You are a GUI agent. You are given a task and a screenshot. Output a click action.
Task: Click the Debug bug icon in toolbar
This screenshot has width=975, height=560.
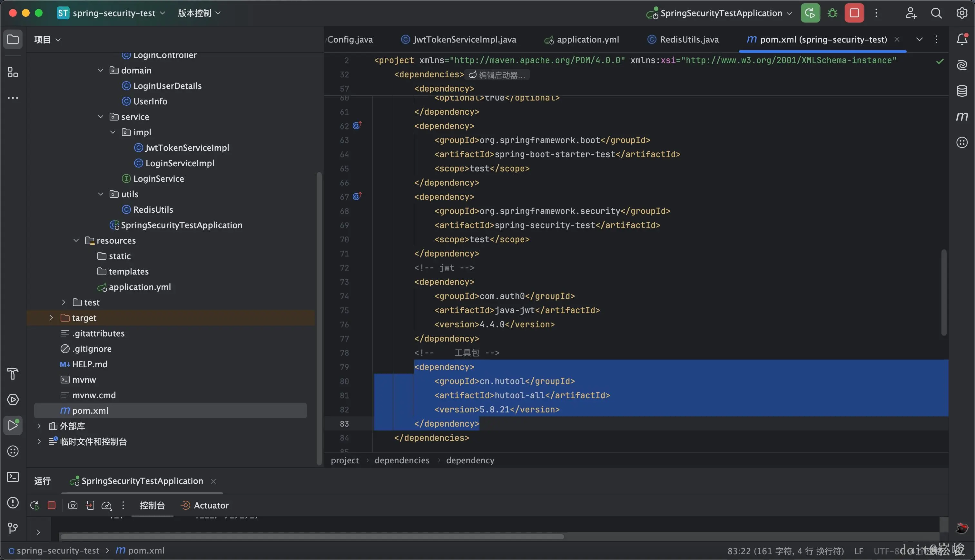tap(832, 13)
